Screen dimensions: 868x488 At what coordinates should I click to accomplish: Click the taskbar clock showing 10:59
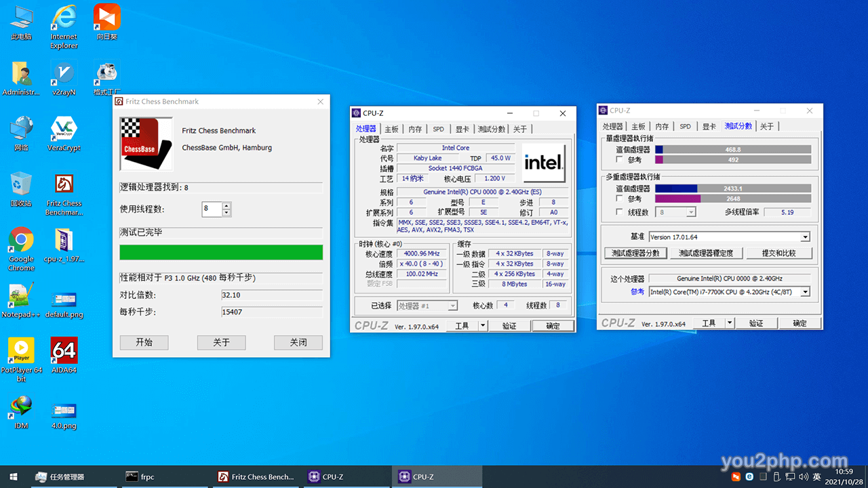(844, 476)
